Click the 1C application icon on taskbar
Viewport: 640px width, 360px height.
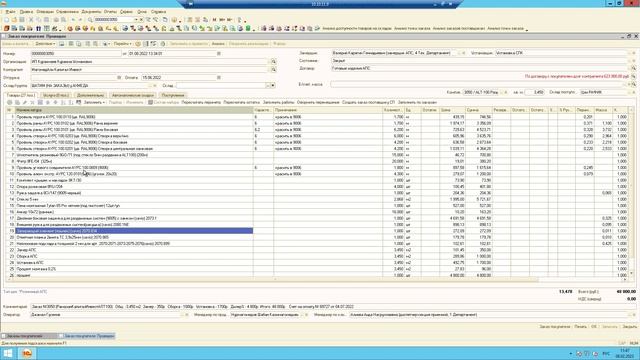tap(27, 353)
